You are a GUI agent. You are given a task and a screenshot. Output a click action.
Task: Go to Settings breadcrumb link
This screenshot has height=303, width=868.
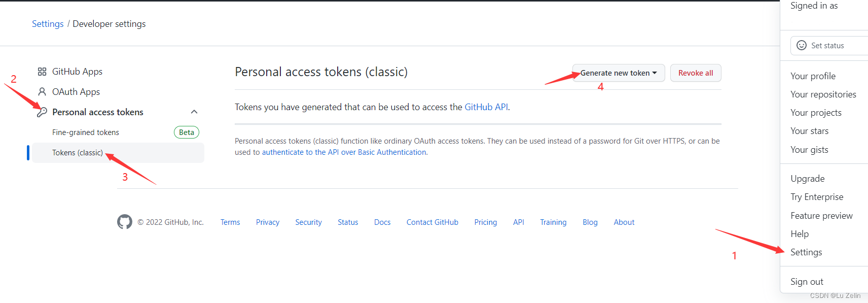48,24
